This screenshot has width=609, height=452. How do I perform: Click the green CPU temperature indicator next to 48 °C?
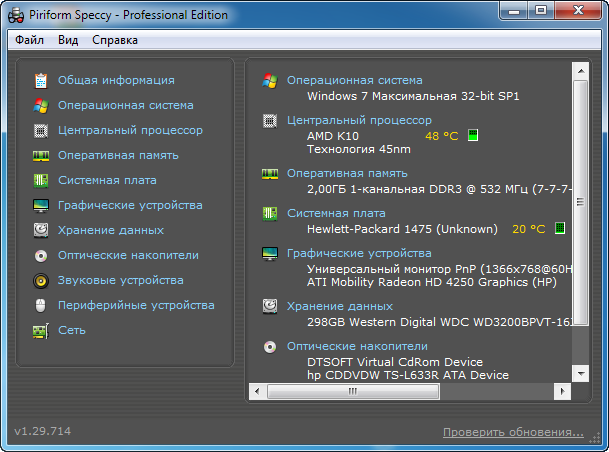(x=473, y=136)
